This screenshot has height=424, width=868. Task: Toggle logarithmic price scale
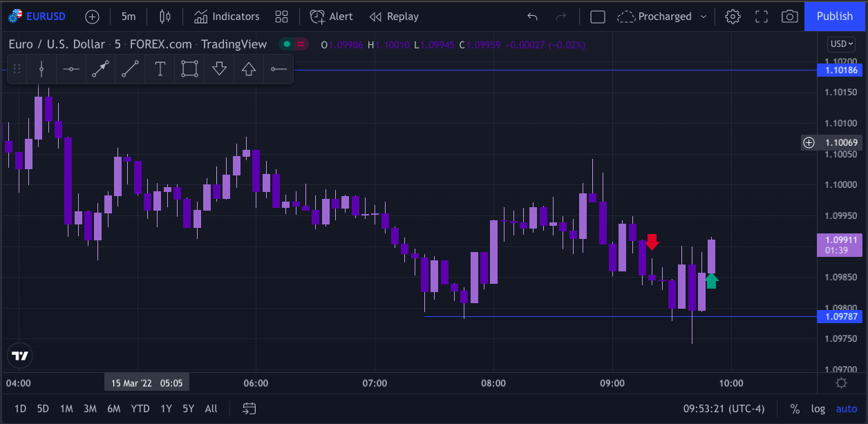pyautogui.click(x=818, y=408)
